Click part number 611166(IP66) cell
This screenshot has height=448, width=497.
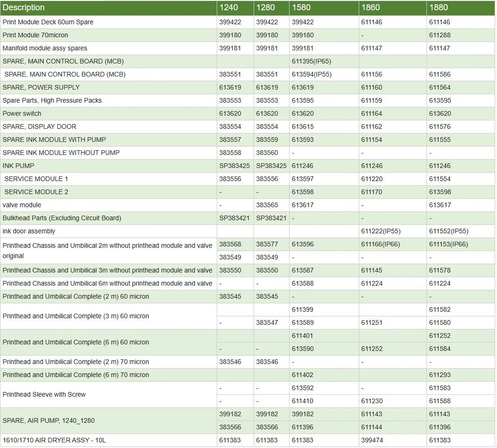(381, 244)
